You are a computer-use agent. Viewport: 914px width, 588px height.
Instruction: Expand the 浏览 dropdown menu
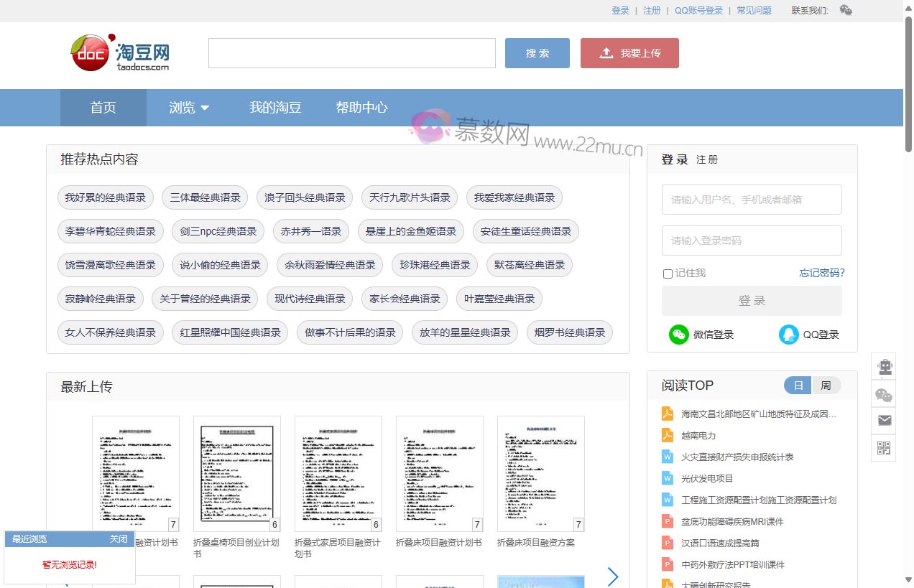coord(189,108)
